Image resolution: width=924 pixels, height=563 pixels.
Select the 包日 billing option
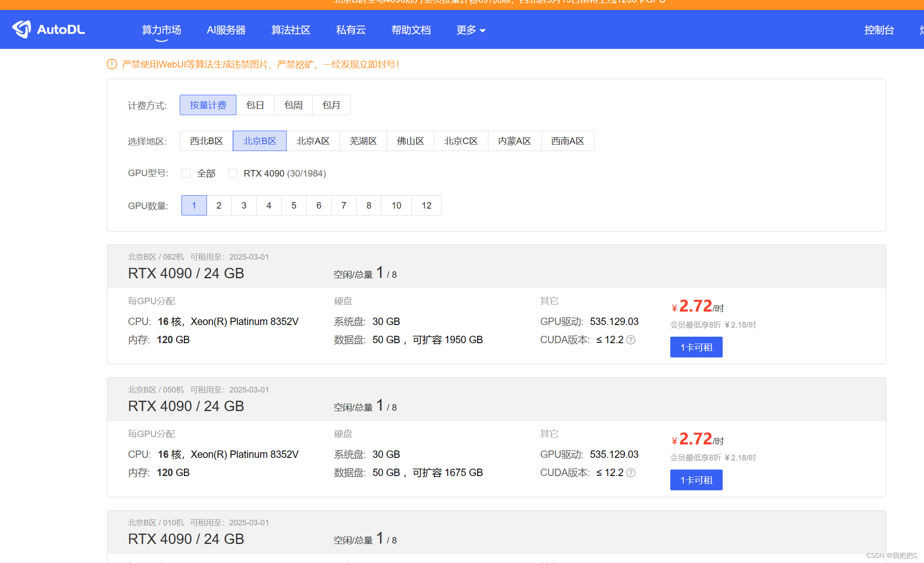point(255,105)
